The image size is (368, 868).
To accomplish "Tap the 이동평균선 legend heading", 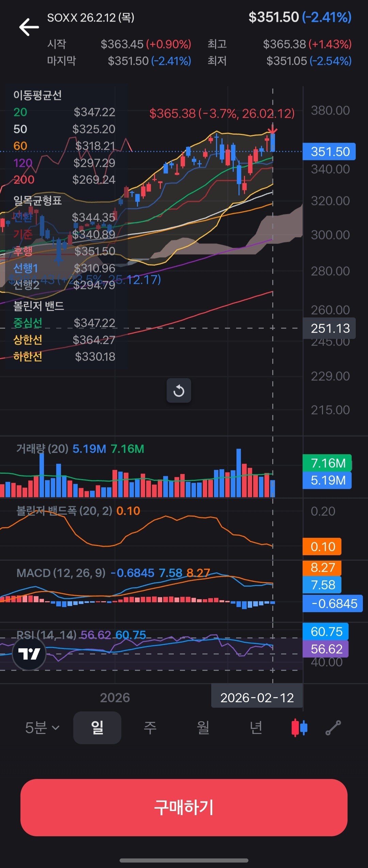I will tap(37, 95).
